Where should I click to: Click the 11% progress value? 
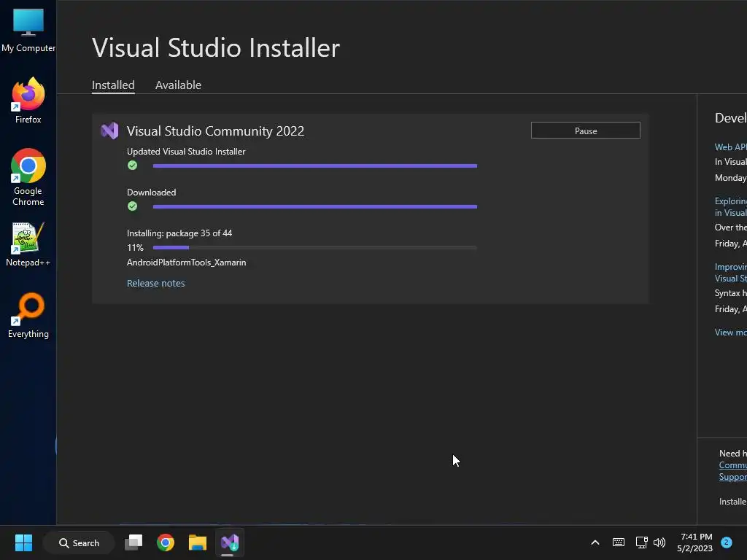click(x=135, y=248)
